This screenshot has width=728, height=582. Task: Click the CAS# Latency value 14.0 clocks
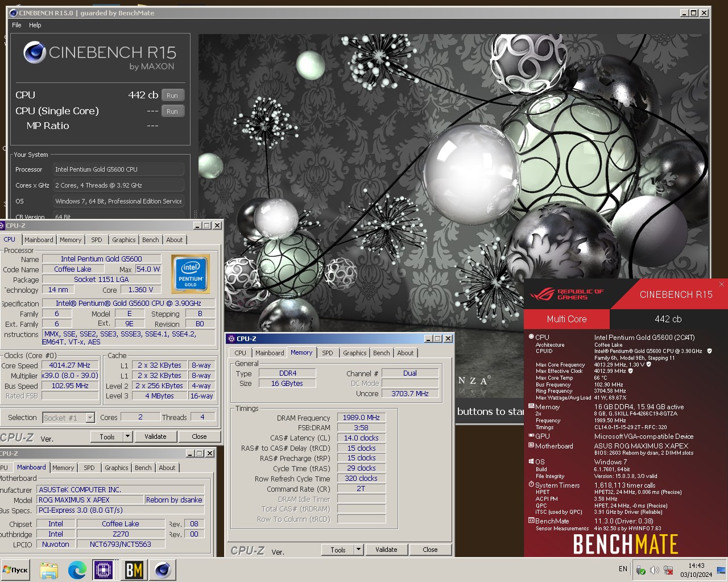pos(361,438)
